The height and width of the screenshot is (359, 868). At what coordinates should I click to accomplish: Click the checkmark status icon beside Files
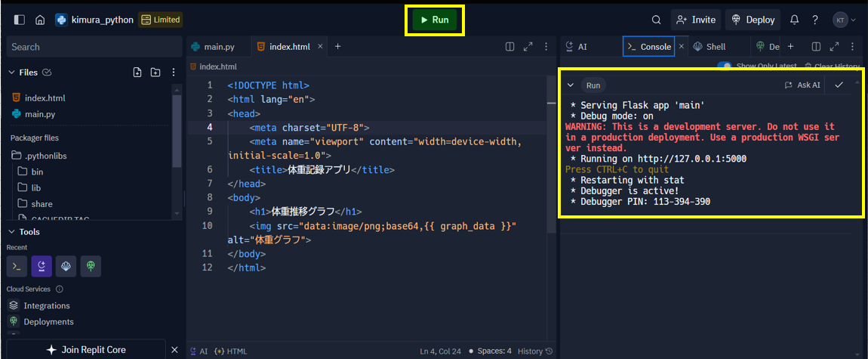pyautogui.click(x=47, y=73)
